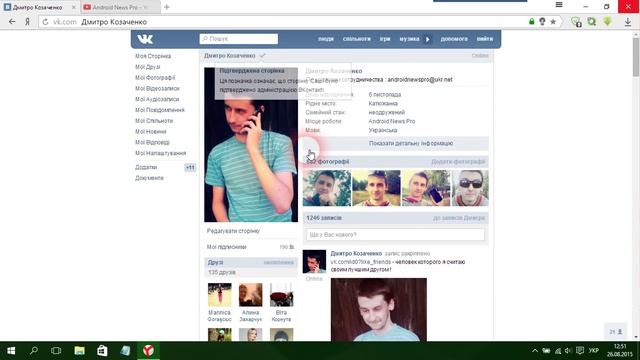Image resolution: width=640 pixels, height=360 pixels.
Task: Open the second photo thumbnail in the strip
Action: pyautogui.click(x=376, y=188)
